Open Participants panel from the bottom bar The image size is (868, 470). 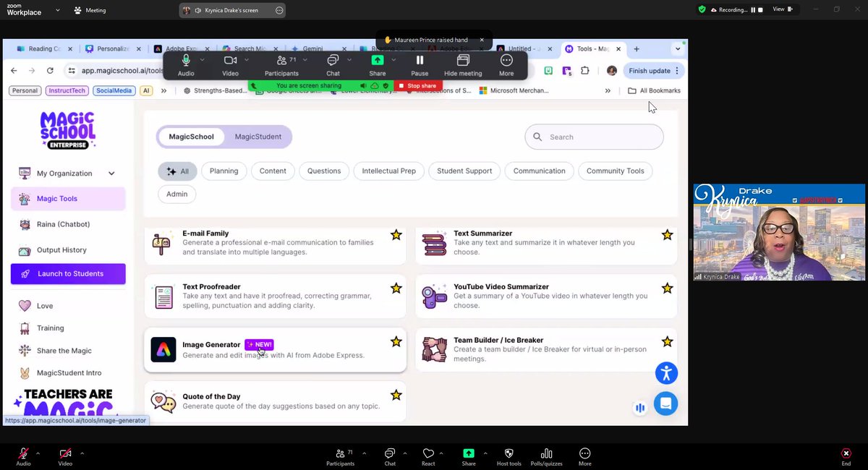[x=340, y=457]
